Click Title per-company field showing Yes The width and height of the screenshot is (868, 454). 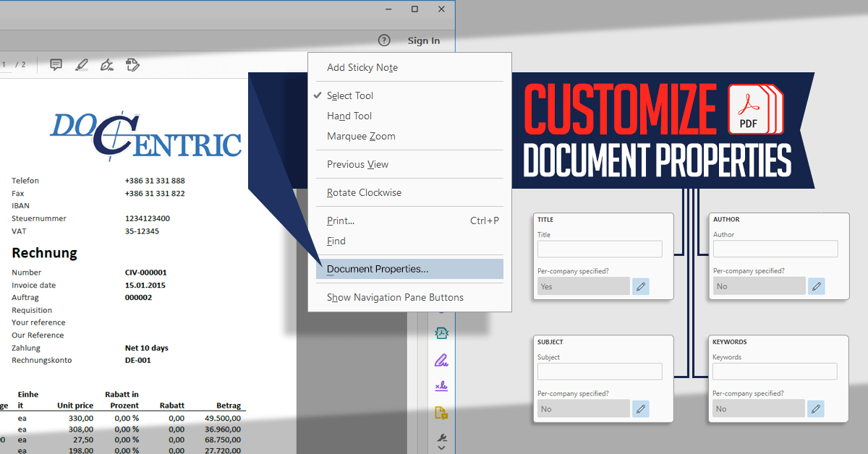tap(584, 286)
